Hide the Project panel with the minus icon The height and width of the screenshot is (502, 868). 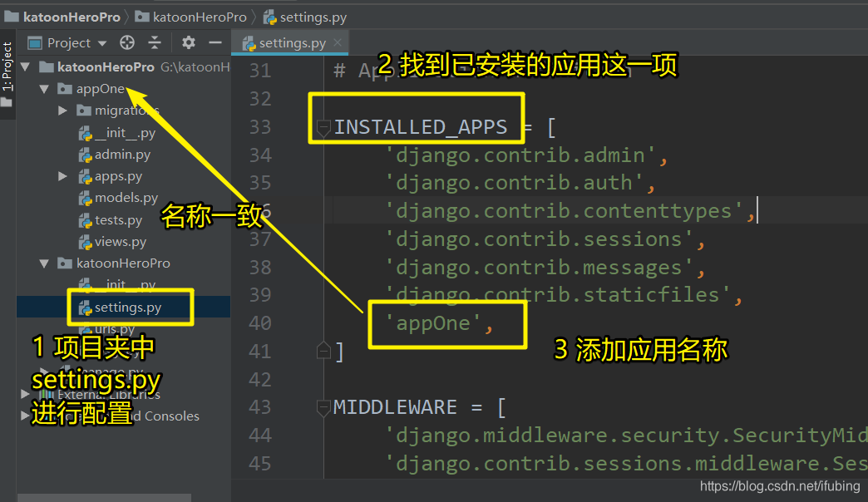coord(215,42)
